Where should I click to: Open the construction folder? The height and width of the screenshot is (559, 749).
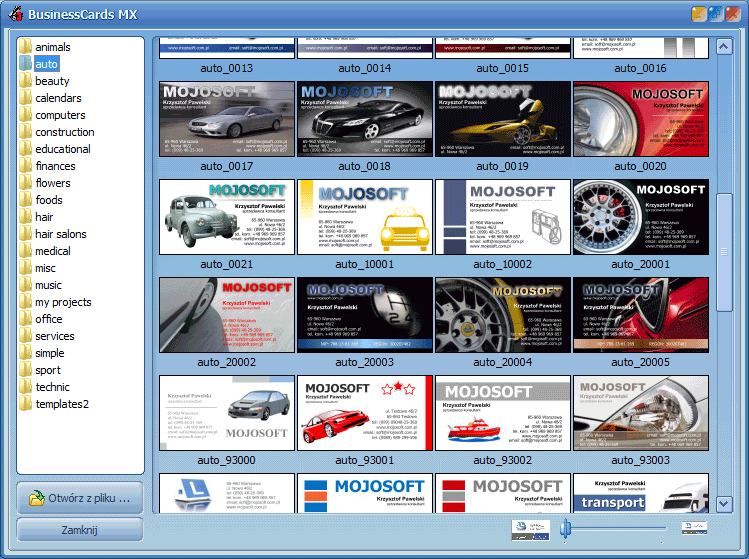64,132
